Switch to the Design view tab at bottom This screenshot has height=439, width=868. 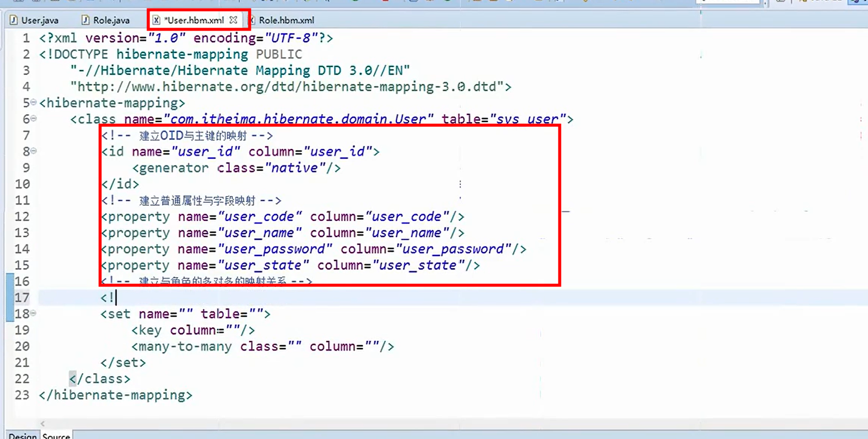(x=22, y=435)
